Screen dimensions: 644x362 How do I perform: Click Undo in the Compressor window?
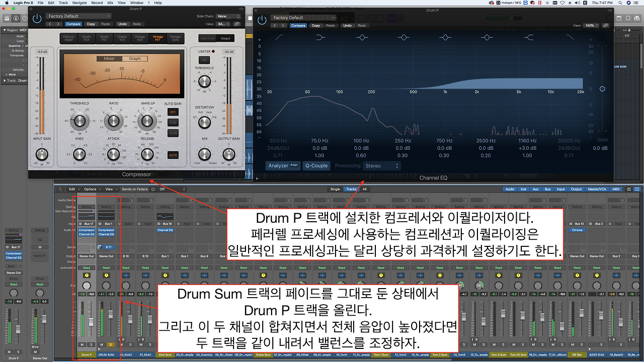pos(123,24)
